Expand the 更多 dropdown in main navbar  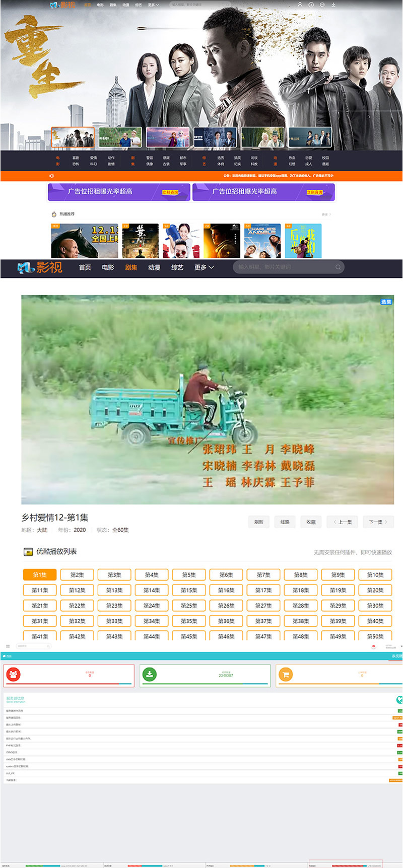click(204, 267)
